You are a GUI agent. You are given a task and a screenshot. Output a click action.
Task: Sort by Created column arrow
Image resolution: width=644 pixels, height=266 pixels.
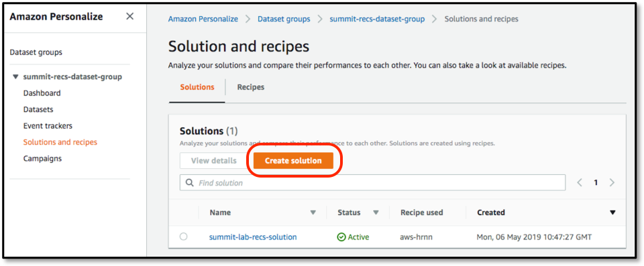click(612, 212)
